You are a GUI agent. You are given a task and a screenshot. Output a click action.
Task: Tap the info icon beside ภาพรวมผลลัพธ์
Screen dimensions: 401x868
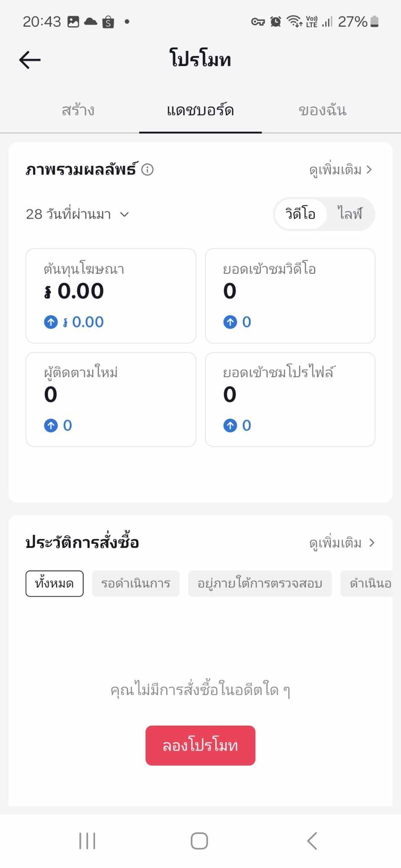coord(147,170)
